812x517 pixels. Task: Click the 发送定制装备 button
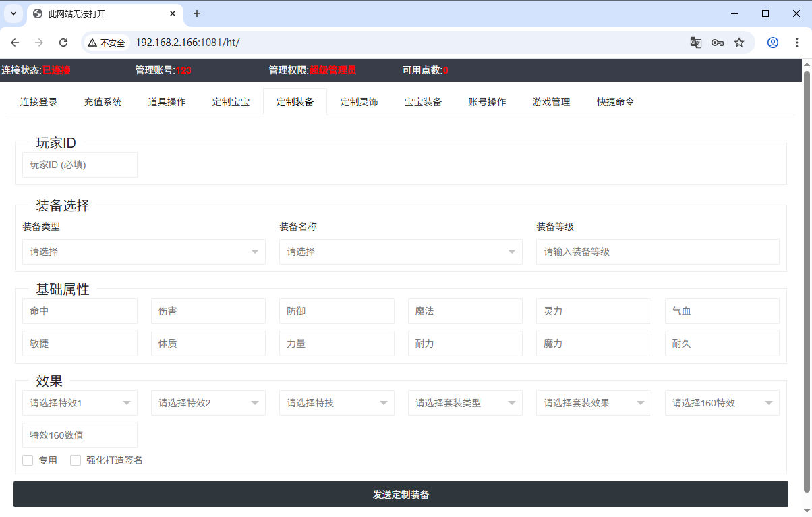pyautogui.click(x=401, y=494)
